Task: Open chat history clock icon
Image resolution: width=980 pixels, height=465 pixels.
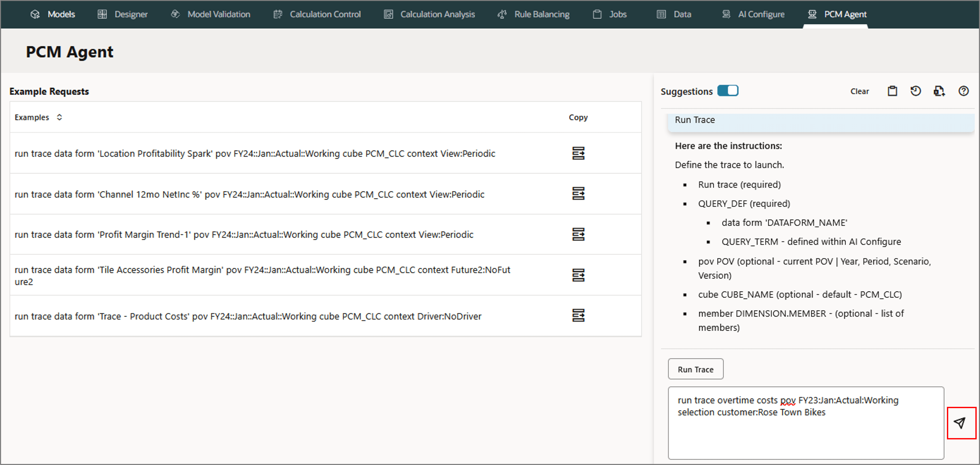Action: tap(915, 91)
